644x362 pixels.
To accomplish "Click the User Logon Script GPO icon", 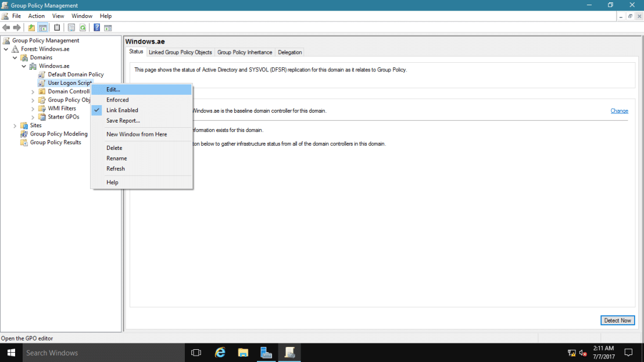I will coord(41,83).
